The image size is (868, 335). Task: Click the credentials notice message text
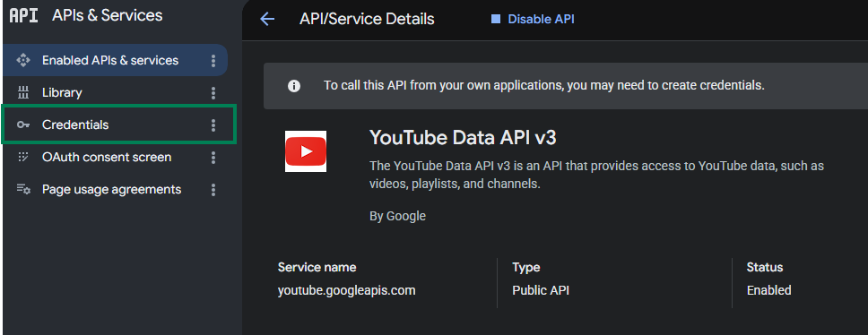[544, 86]
